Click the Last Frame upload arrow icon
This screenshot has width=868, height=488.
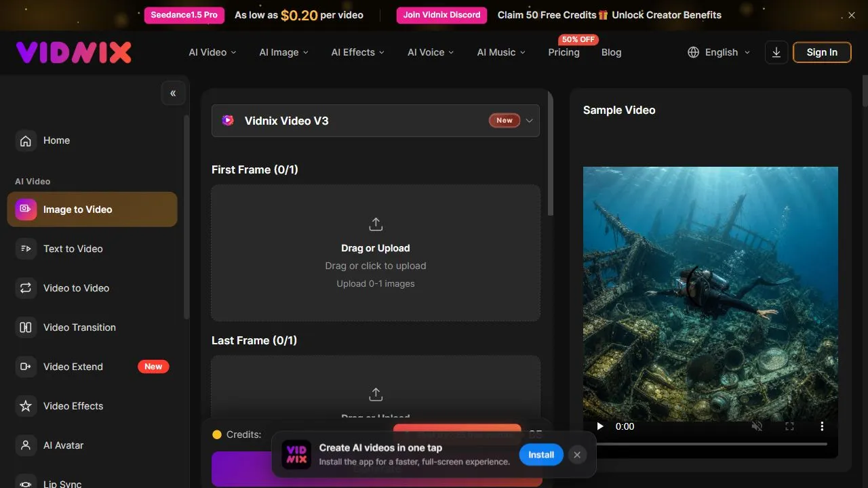tap(376, 394)
